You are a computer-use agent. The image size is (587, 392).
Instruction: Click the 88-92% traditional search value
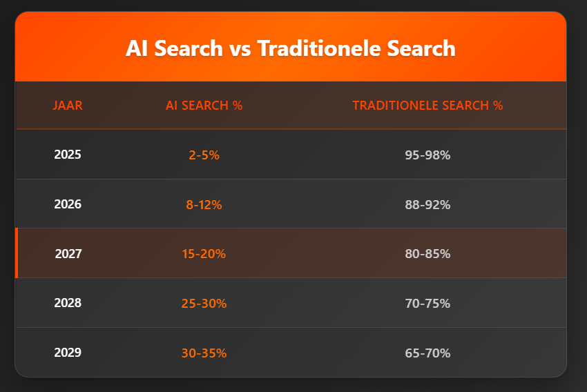[427, 204]
